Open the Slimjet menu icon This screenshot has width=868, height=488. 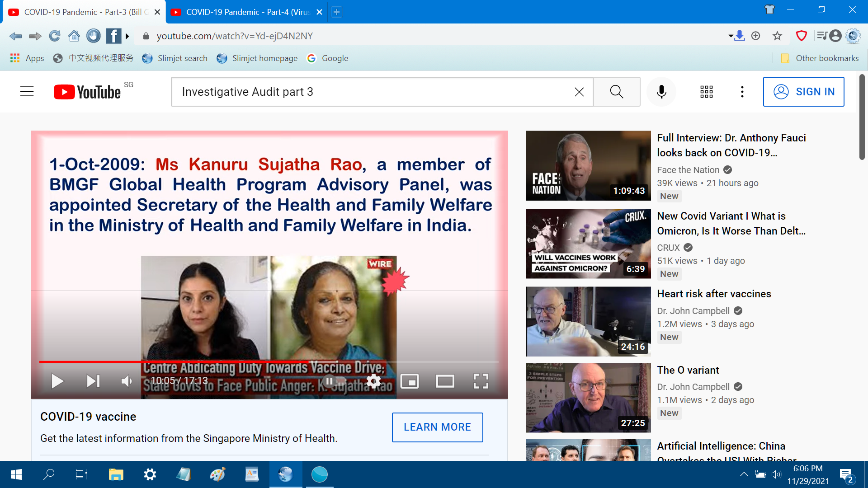pos(853,36)
